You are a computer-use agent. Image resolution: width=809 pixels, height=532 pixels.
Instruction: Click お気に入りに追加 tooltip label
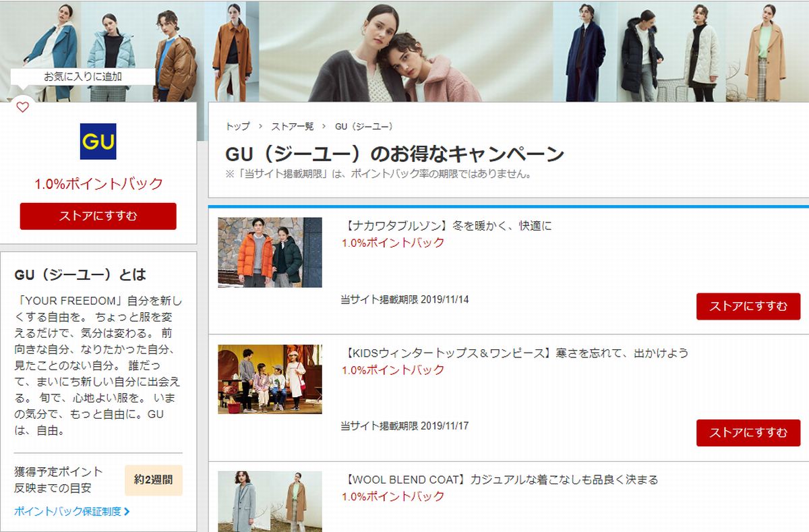[x=83, y=77]
